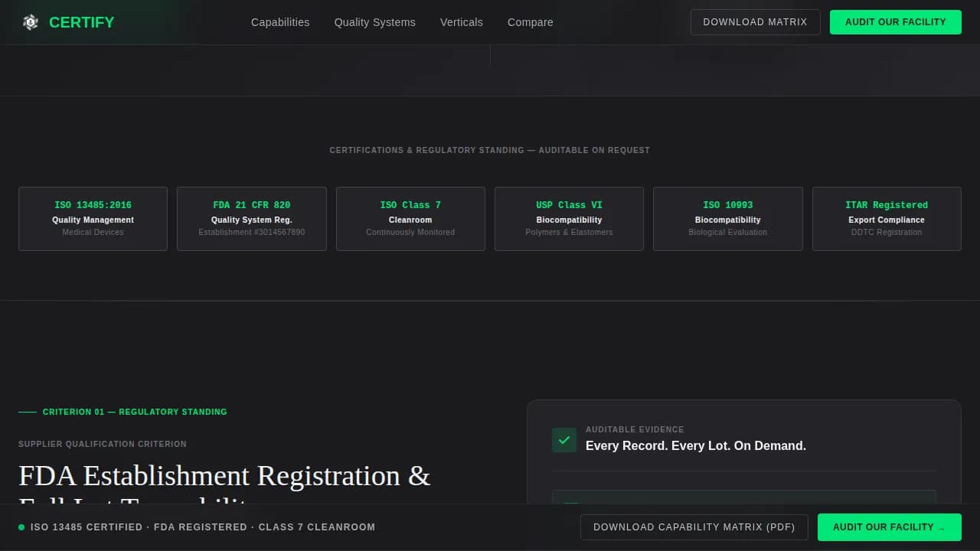The width and height of the screenshot is (980, 551).
Task: Click DOWNLOAD CAPABILITY MATRIX (PDF) in the bottom bar
Action: click(694, 527)
